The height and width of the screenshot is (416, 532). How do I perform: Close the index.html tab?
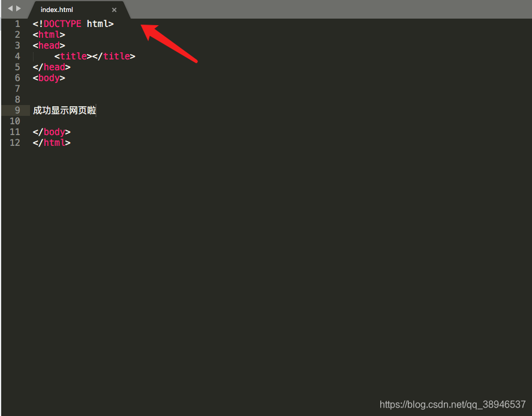point(115,10)
